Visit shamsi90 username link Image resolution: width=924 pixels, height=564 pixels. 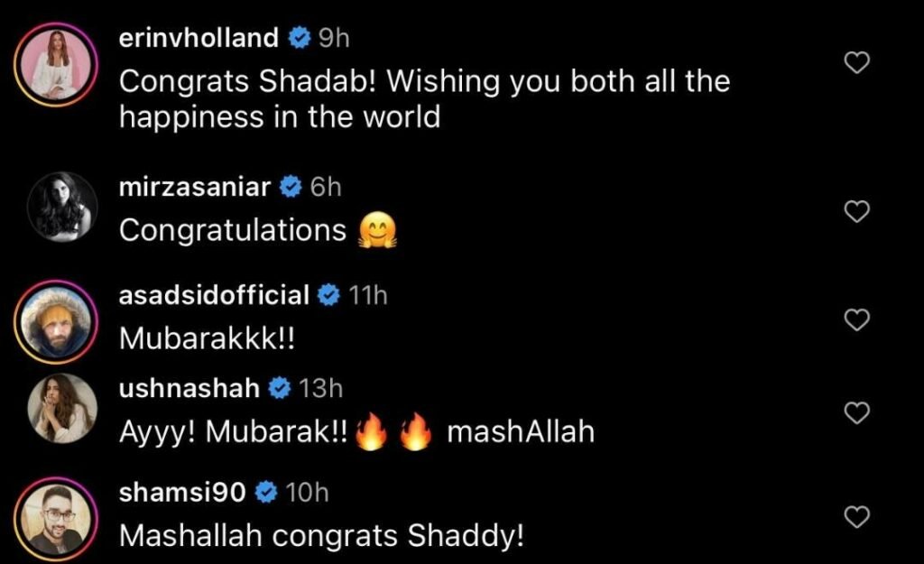coord(184,492)
